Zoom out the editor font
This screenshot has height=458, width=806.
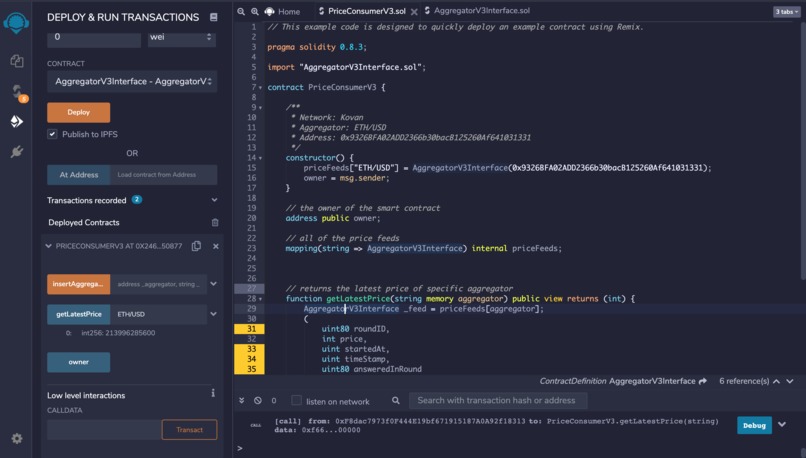241,11
